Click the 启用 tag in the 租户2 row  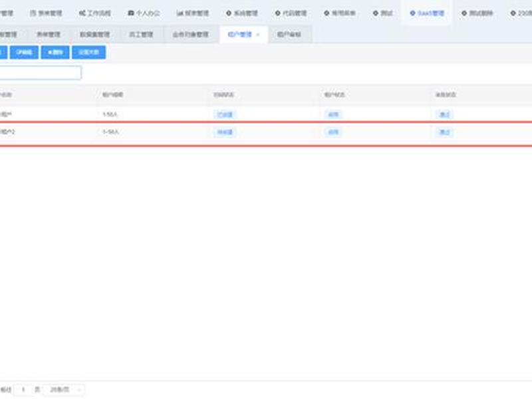click(334, 132)
